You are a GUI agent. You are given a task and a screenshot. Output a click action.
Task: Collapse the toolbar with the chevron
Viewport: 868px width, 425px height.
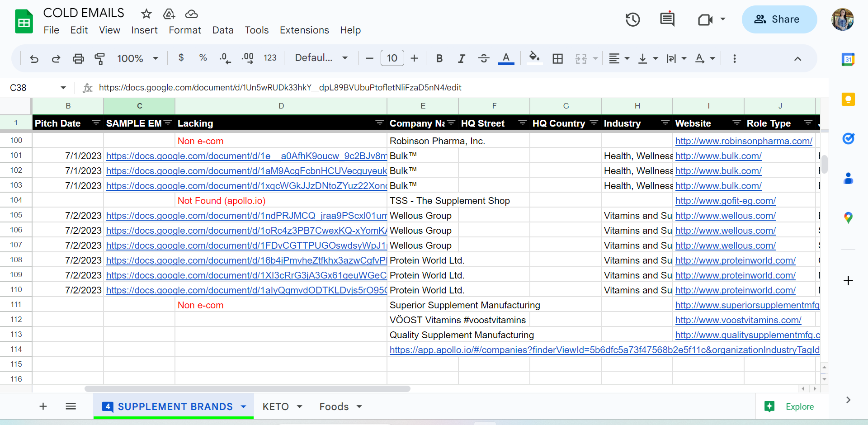point(797,59)
